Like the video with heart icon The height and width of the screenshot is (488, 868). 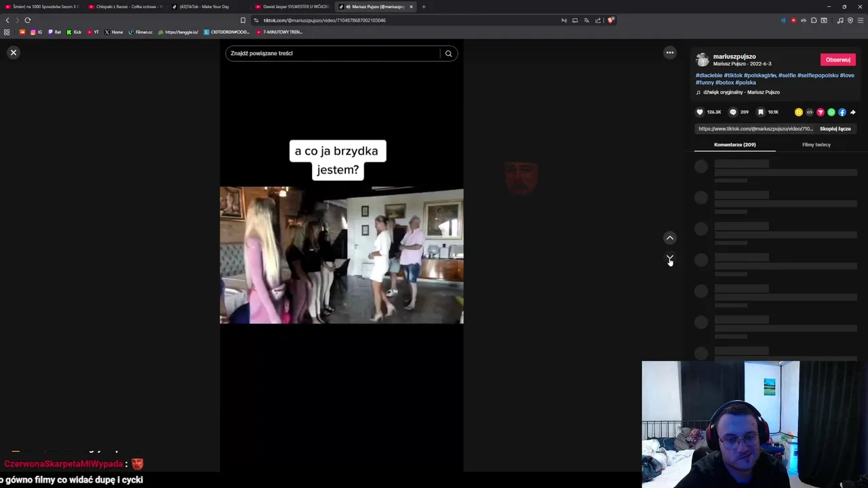700,113
